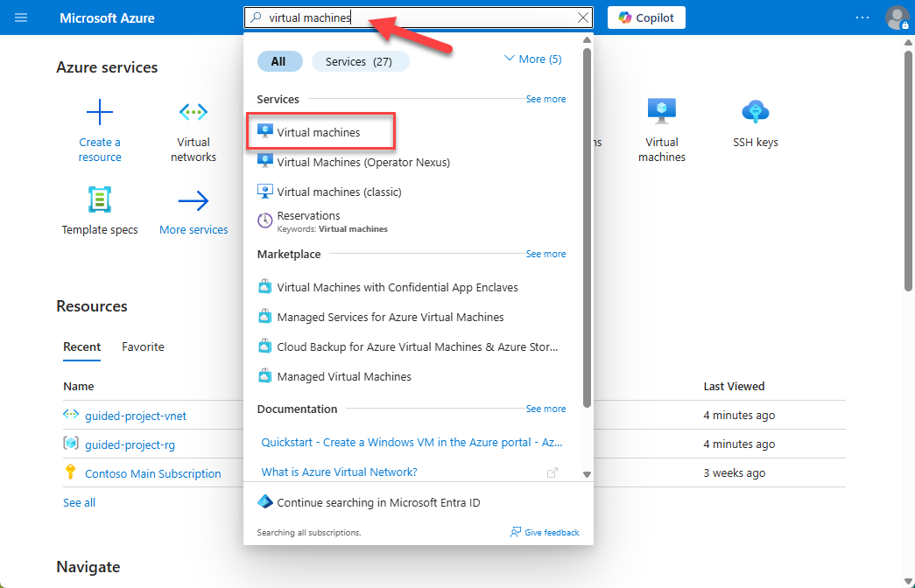Click the Last Viewed column header
The image size is (915, 588).
point(734,386)
